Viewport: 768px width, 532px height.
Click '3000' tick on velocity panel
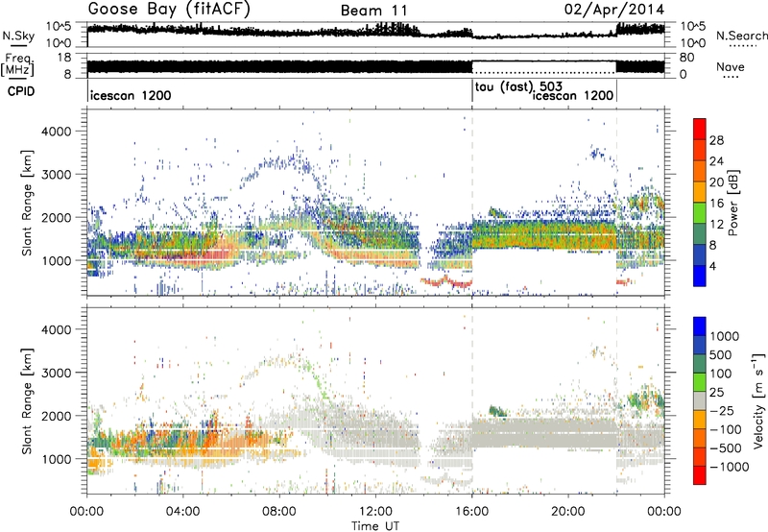[x=58, y=373]
